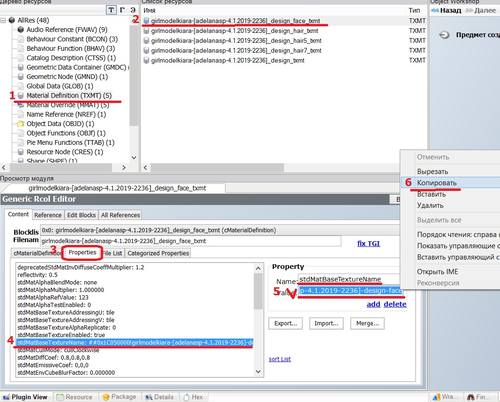Click resource tree right scroll arrow
The width and height of the screenshot is (500, 402).
pos(124,167)
